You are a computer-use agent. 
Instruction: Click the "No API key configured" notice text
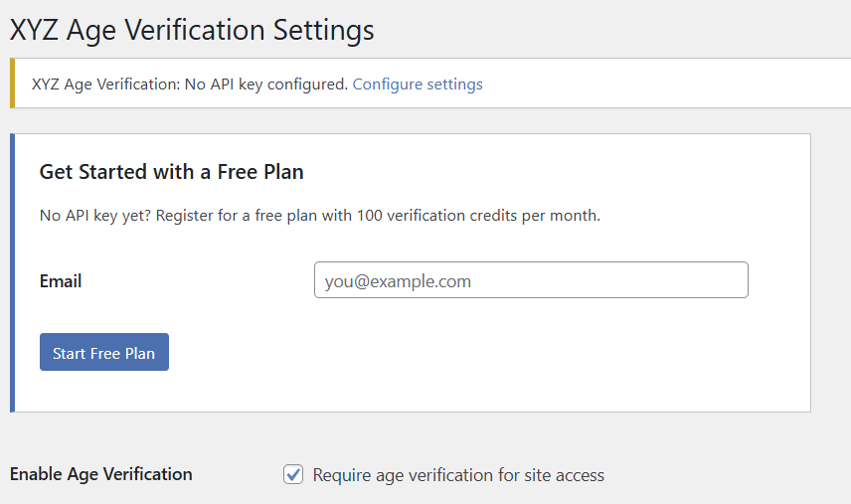click(266, 84)
